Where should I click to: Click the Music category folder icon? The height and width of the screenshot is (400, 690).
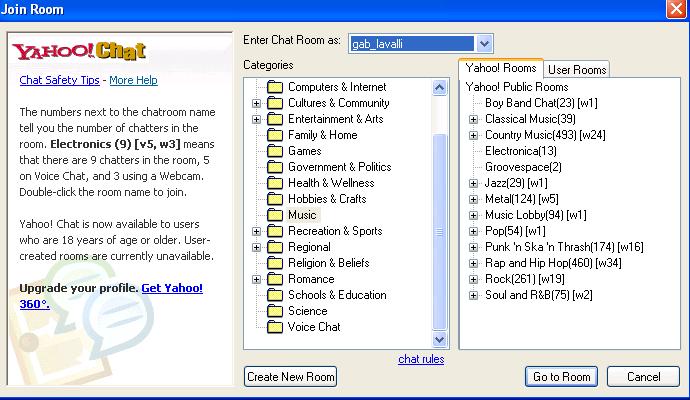[x=275, y=215]
